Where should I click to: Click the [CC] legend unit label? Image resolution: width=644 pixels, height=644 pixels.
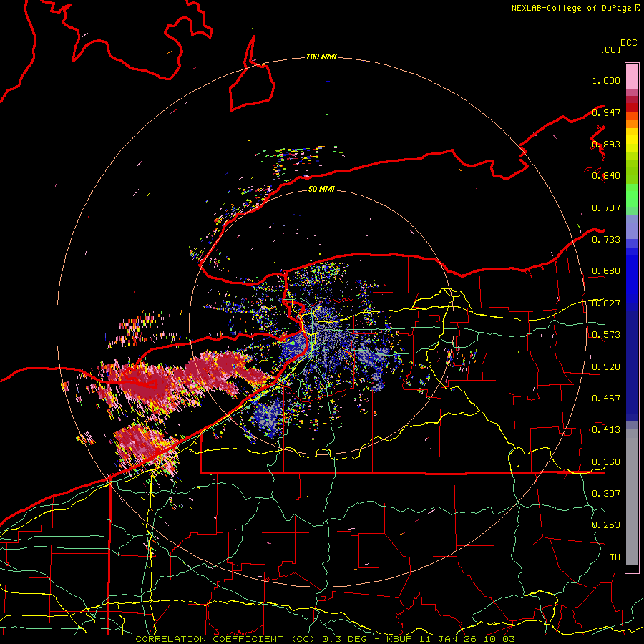coord(610,49)
